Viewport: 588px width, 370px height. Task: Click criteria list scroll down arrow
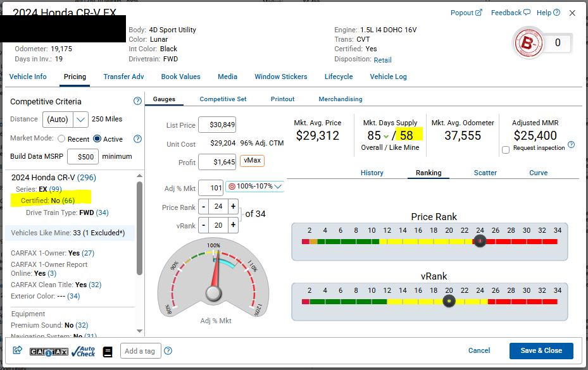click(x=139, y=331)
